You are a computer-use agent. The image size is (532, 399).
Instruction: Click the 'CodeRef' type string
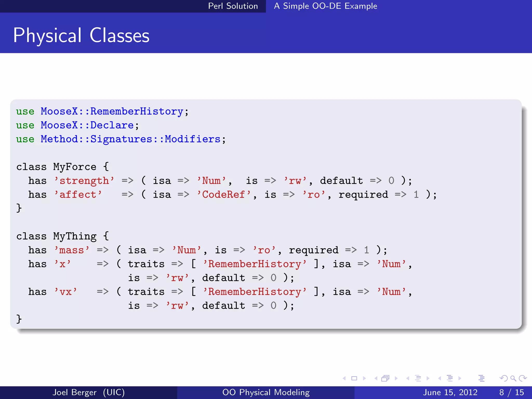tap(224, 195)
